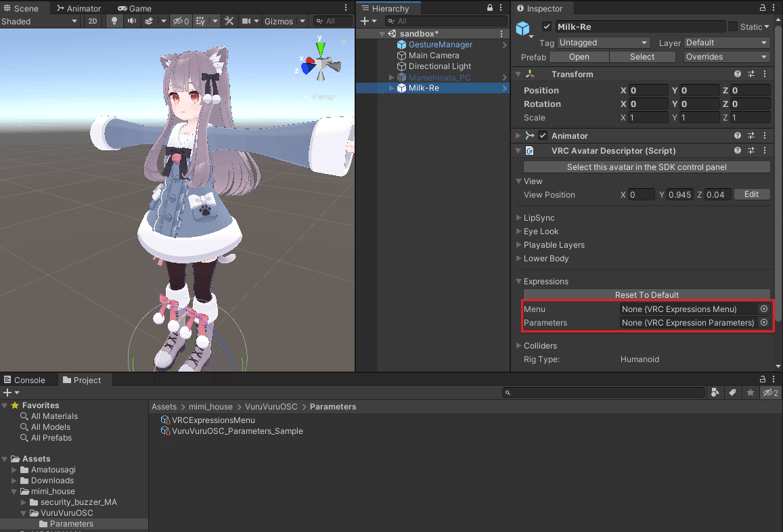Open Gizmos dropdown arrow

click(x=302, y=21)
